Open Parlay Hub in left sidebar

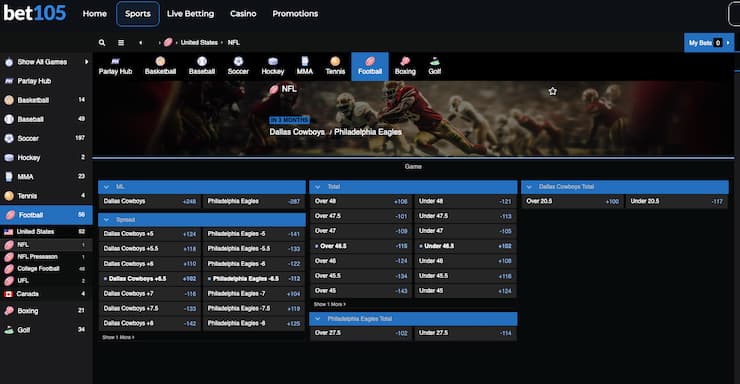click(46, 81)
